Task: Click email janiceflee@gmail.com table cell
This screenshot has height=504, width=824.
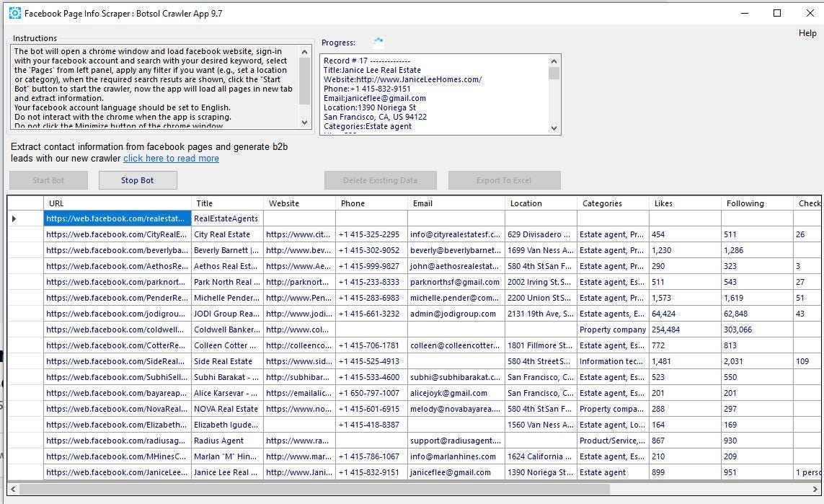Action: [456, 472]
